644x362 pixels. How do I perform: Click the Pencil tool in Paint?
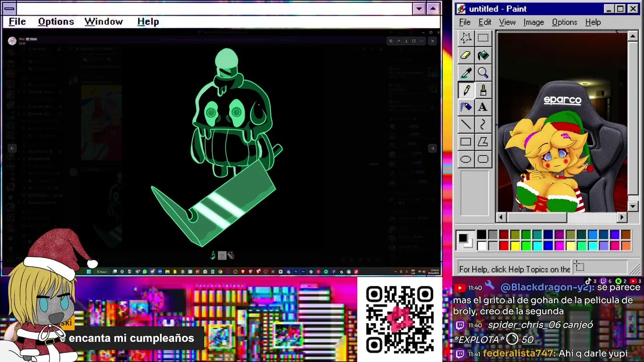point(466,90)
